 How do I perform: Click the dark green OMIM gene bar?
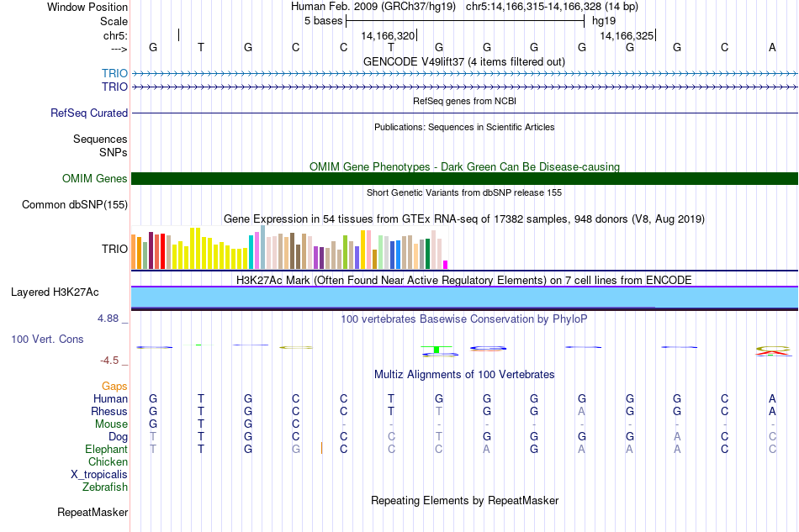tap(464, 179)
